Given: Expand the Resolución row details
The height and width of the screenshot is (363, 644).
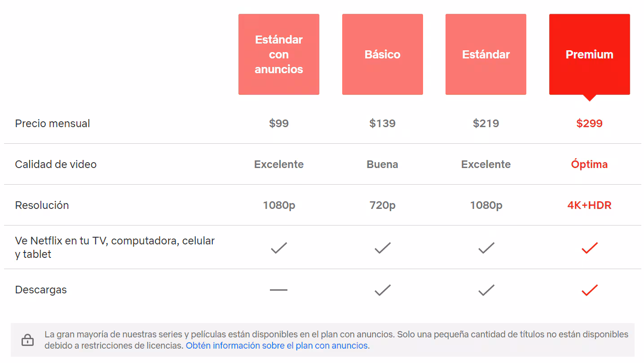Looking at the screenshot, I should coord(42,205).
